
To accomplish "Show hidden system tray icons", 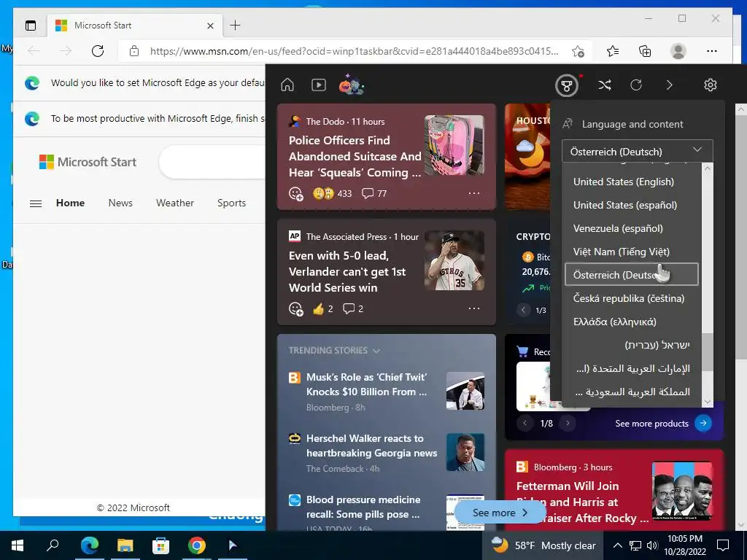I will click(x=617, y=545).
